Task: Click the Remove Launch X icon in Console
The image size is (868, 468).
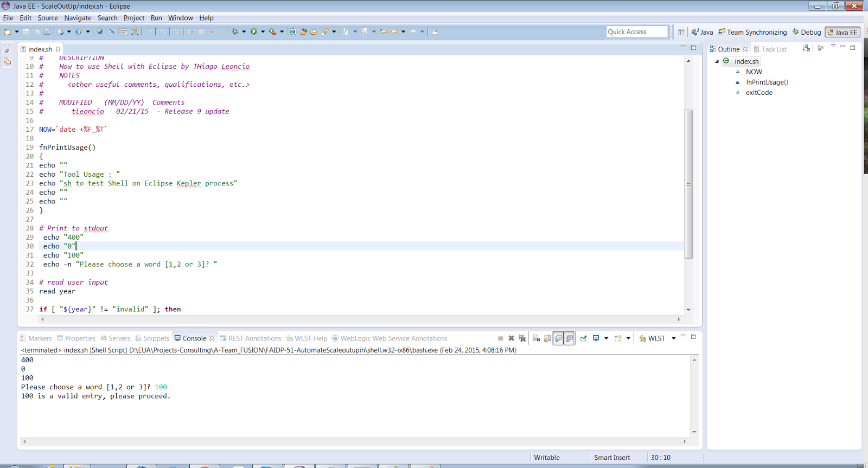Action: tap(511, 338)
